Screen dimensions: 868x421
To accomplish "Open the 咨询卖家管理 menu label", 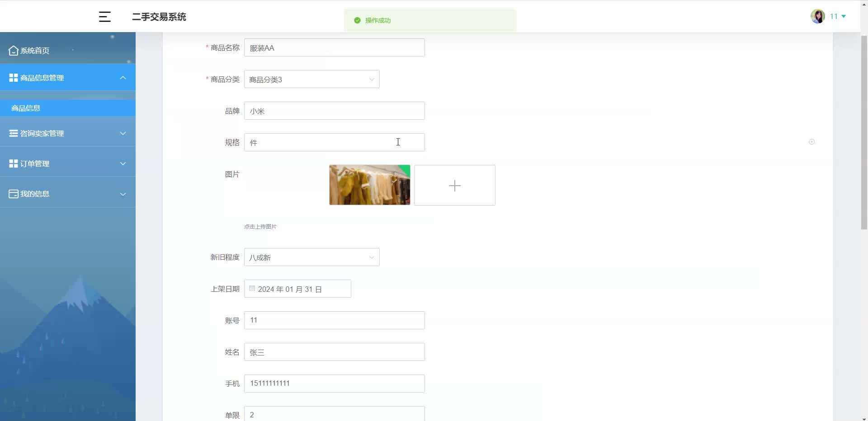I will click(x=42, y=133).
